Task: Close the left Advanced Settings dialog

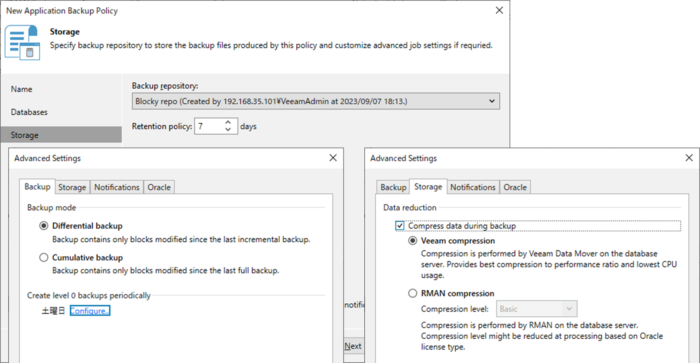Action: (333, 158)
